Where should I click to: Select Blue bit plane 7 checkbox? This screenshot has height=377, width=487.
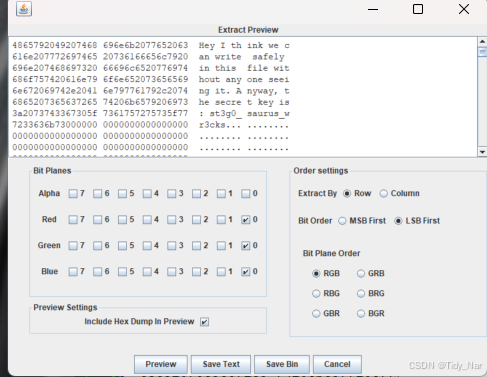click(x=73, y=272)
